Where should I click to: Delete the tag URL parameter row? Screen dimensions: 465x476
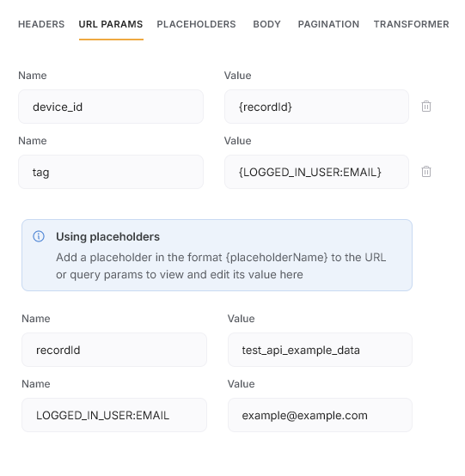click(x=426, y=172)
